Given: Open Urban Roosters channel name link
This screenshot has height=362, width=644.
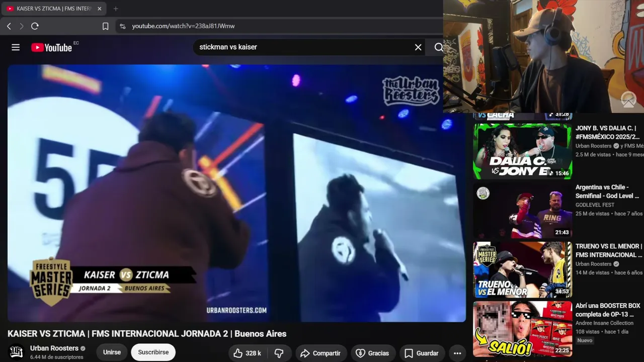Looking at the screenshot, I should point(54,348).
